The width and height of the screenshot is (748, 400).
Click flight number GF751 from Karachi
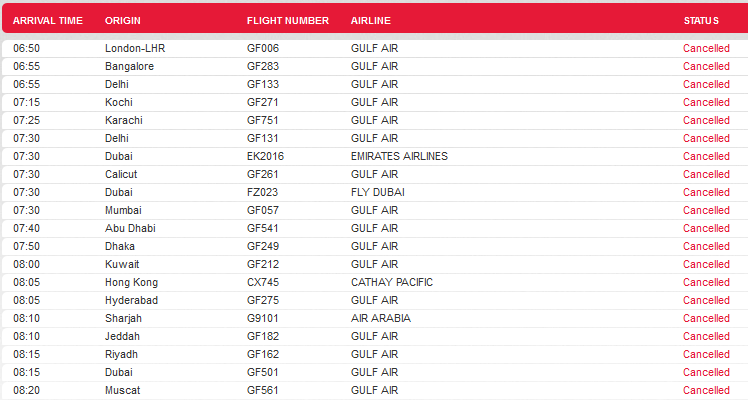click(x=262, y=120)
